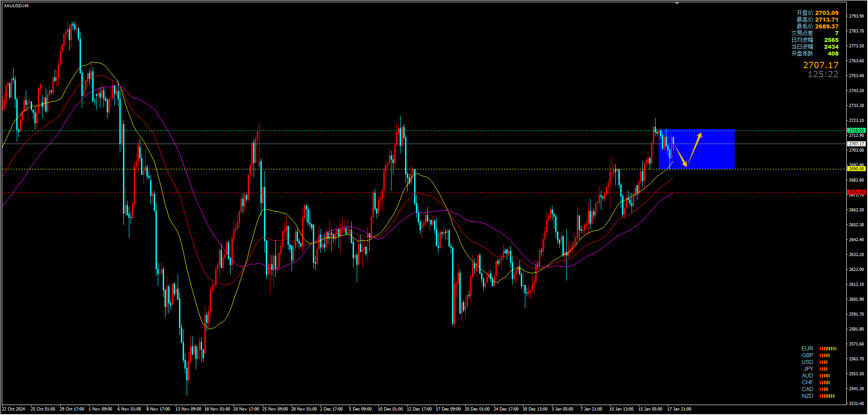Click the 3 Jan 05:00 time label
868x415 pixels.
[562, 409]
